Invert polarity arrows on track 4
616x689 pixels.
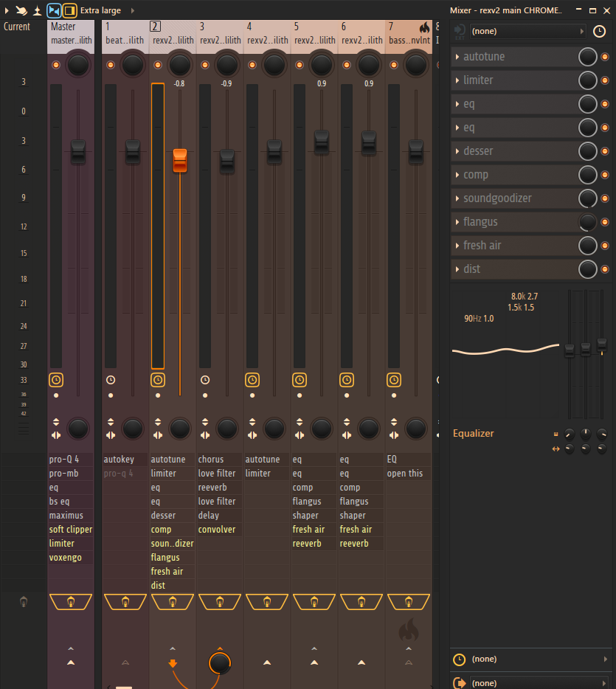252,422
